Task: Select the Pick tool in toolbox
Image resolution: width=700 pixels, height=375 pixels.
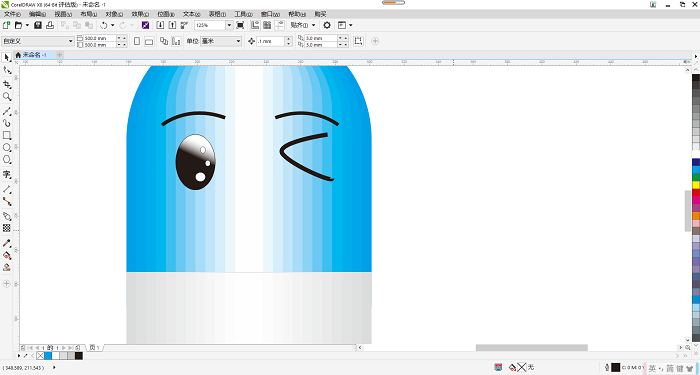Action: 7,58
